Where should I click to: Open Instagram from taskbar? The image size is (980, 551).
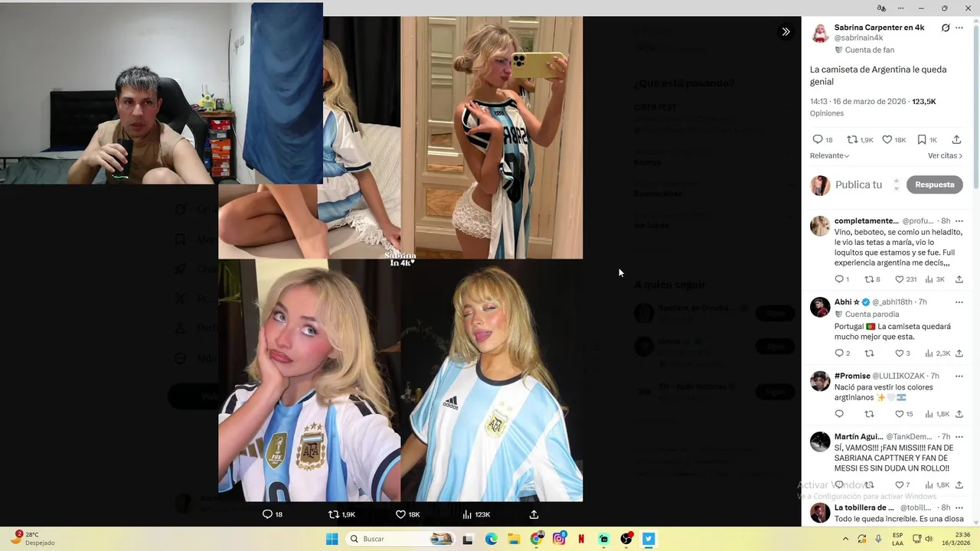pyautogui.click(x=560, y=539)
